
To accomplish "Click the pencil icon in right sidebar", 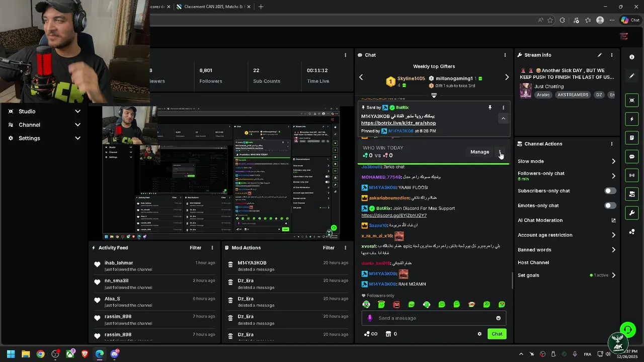I will click(632, 76).
